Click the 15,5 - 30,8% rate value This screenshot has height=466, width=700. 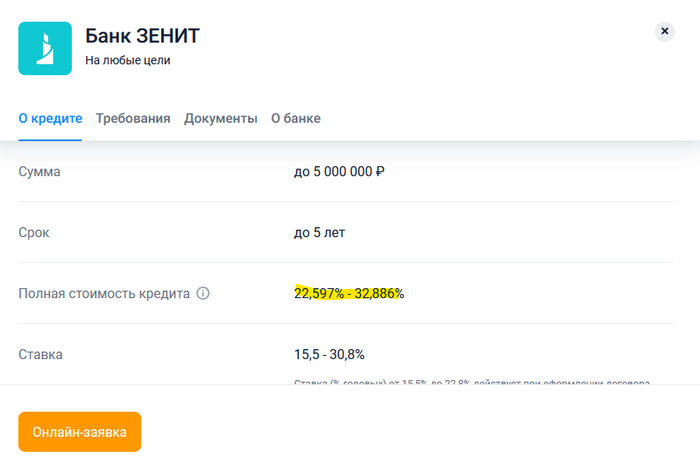pos(329,354)
